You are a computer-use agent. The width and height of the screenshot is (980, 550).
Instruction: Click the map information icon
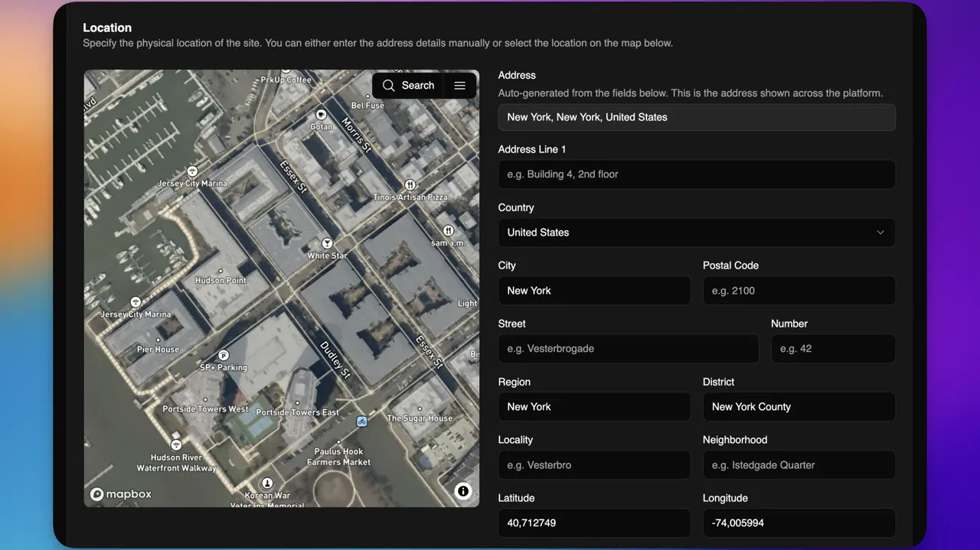(x=463, y=491)
